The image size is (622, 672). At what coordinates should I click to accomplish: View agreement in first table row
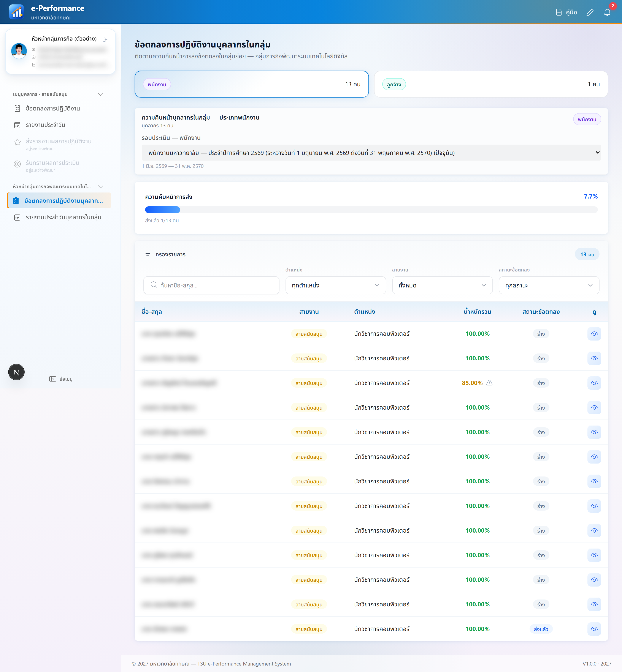pyautogui.click(x=594, y=334)
